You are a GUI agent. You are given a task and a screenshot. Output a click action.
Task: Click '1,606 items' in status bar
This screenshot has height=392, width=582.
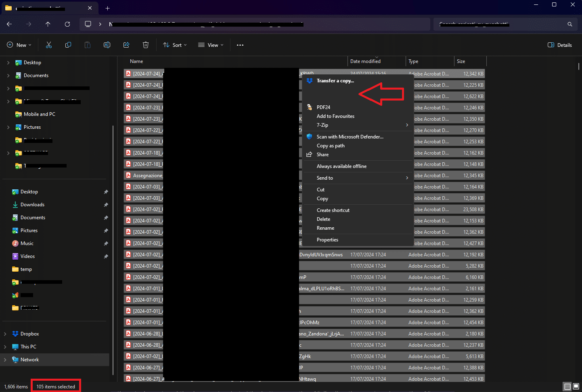tap(16, 387)
